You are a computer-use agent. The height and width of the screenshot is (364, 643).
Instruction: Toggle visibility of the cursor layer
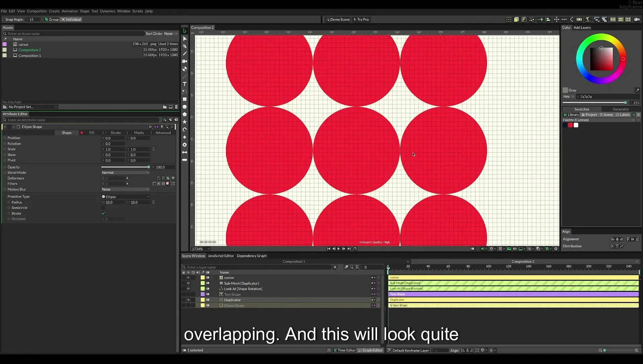[x=188, y=278]
